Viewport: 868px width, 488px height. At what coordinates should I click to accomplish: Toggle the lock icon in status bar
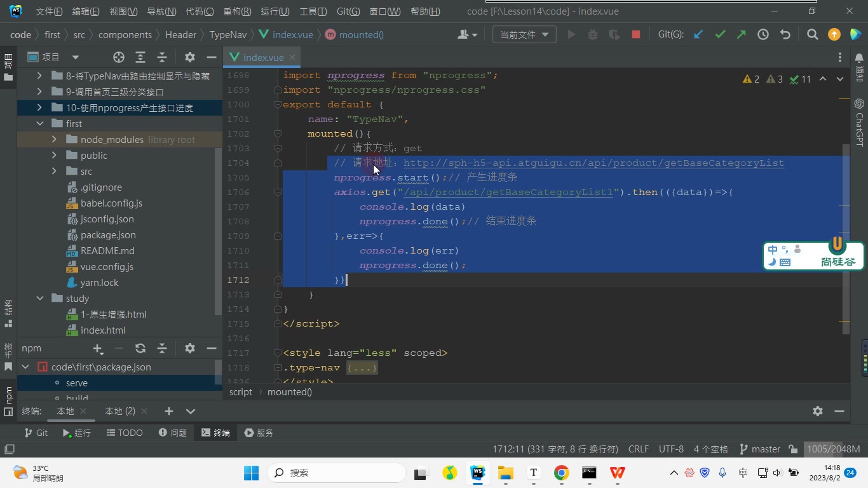tap(793, 449)
